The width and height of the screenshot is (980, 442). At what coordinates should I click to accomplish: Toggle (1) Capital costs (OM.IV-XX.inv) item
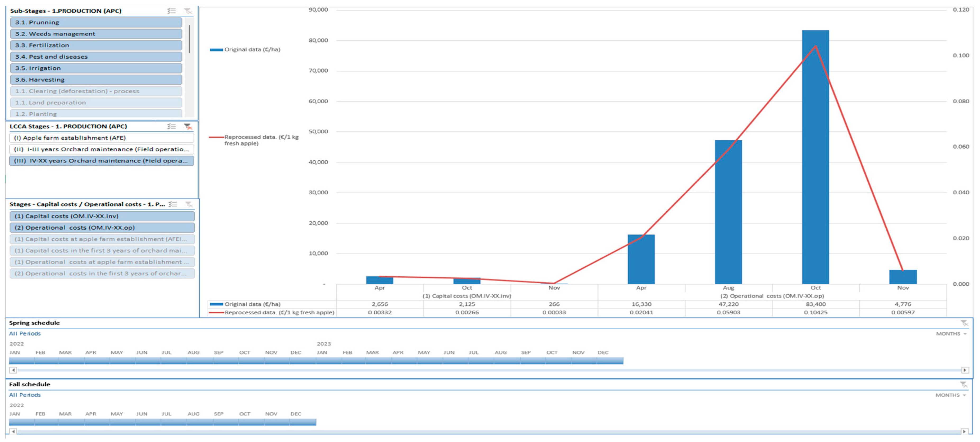(x=102, y=216)
